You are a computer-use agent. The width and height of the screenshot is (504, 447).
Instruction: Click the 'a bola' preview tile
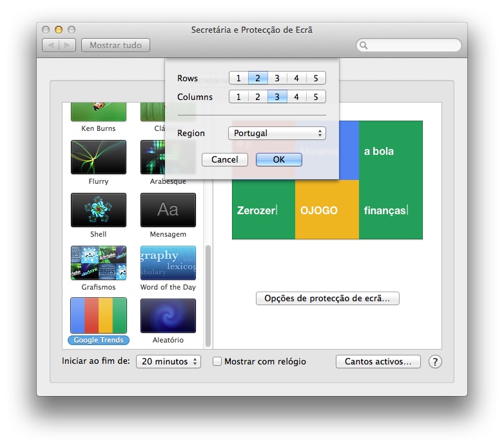(x=391, y=150)
